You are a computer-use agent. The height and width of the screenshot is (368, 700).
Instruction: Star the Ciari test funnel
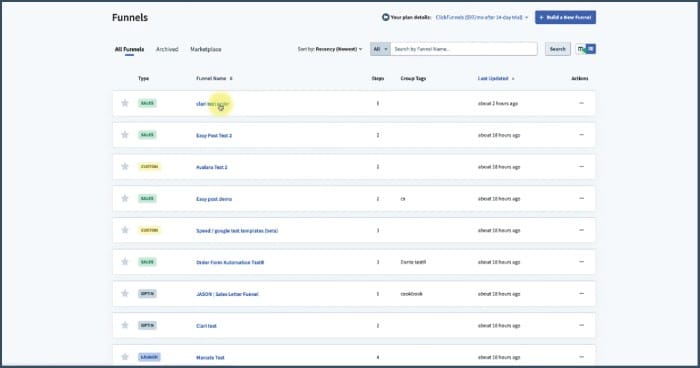coord(125,325)
